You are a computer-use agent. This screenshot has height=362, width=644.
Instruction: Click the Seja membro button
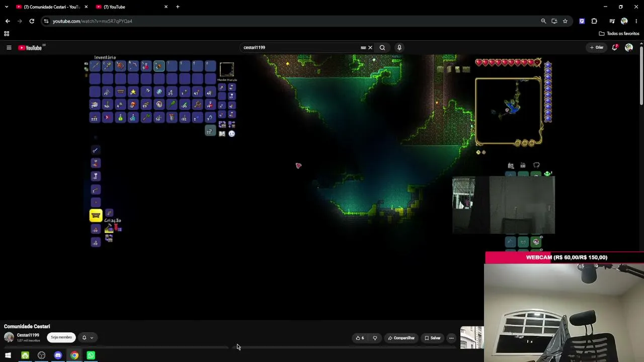61,337
